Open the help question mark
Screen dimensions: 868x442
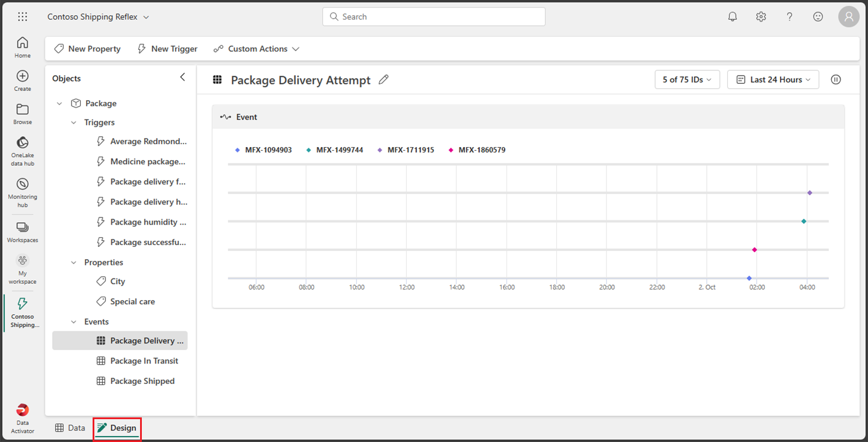[x=789, y=17]
